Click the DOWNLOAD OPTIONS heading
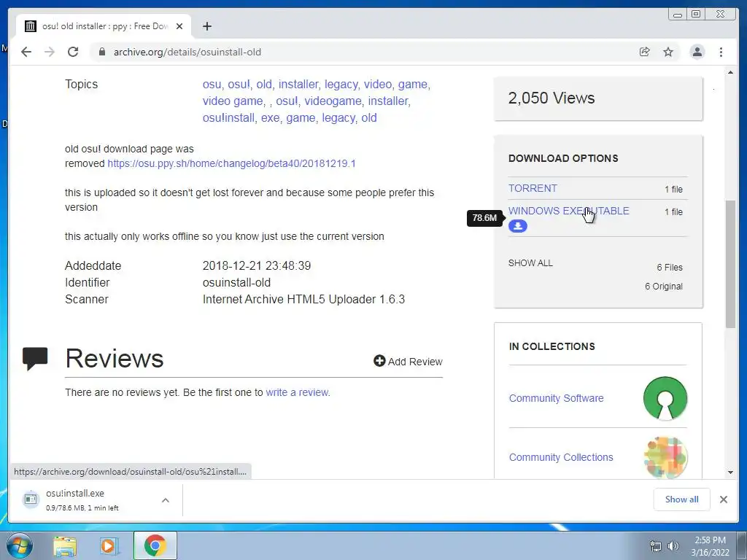The height and width of the screenshot is (560, 747). click(563, 158)
